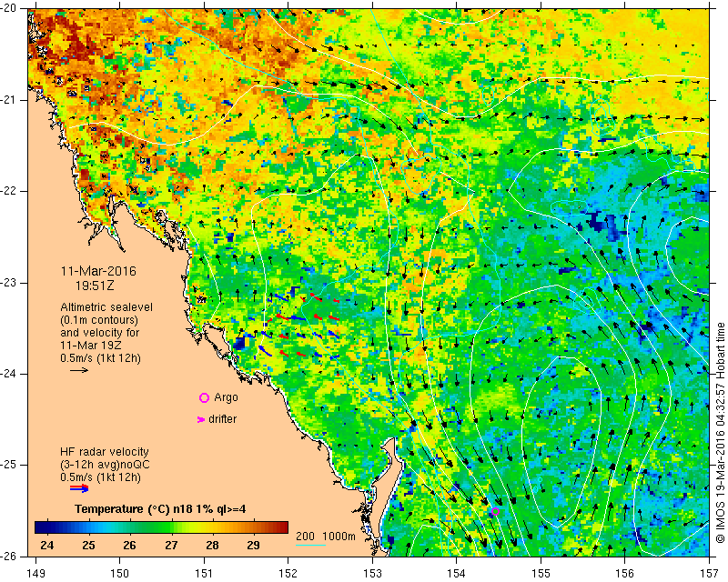Click the color bar tick label 24
The width and height of the screenshot is (728, 582).
point(47,545)
